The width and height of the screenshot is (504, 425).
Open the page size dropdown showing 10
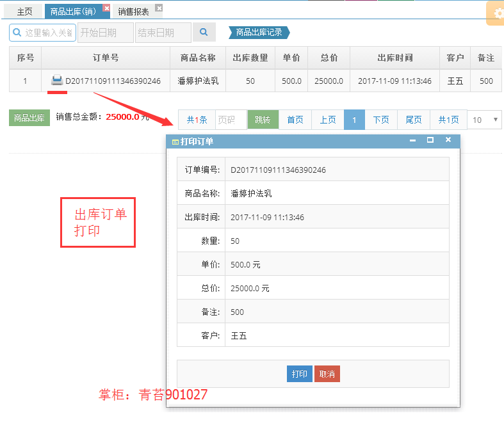click(484, 120)
